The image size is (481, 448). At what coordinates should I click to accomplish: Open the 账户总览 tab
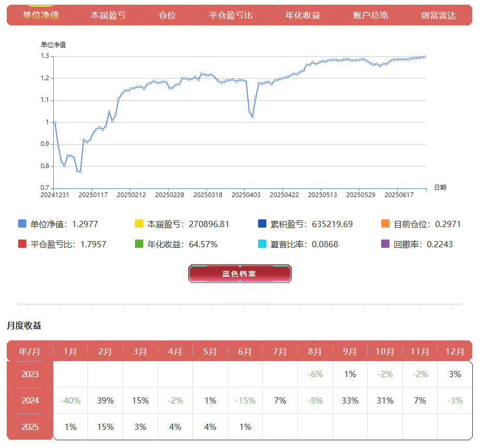[370, 15]
